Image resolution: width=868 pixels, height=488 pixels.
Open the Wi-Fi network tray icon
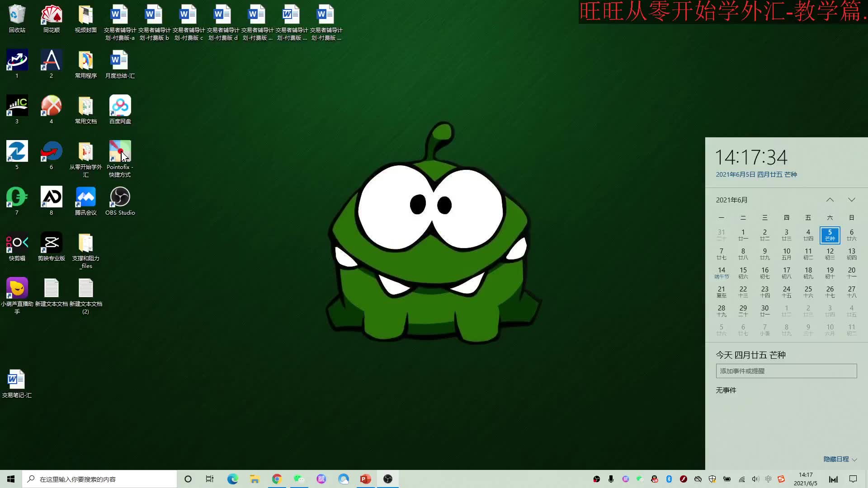click(741, 479)
